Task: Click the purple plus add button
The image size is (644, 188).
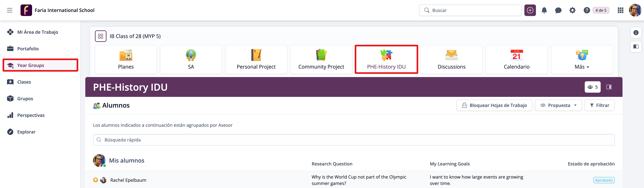Action: tap(530, 10)
